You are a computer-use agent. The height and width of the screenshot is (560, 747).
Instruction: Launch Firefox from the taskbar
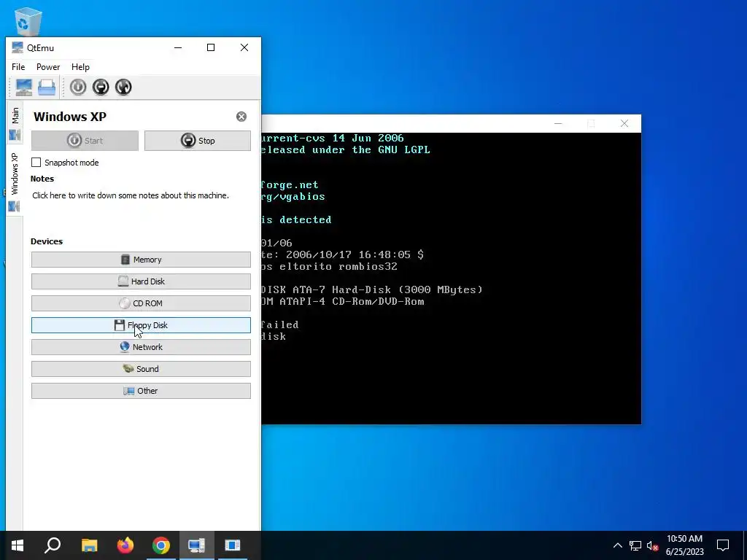125,545
